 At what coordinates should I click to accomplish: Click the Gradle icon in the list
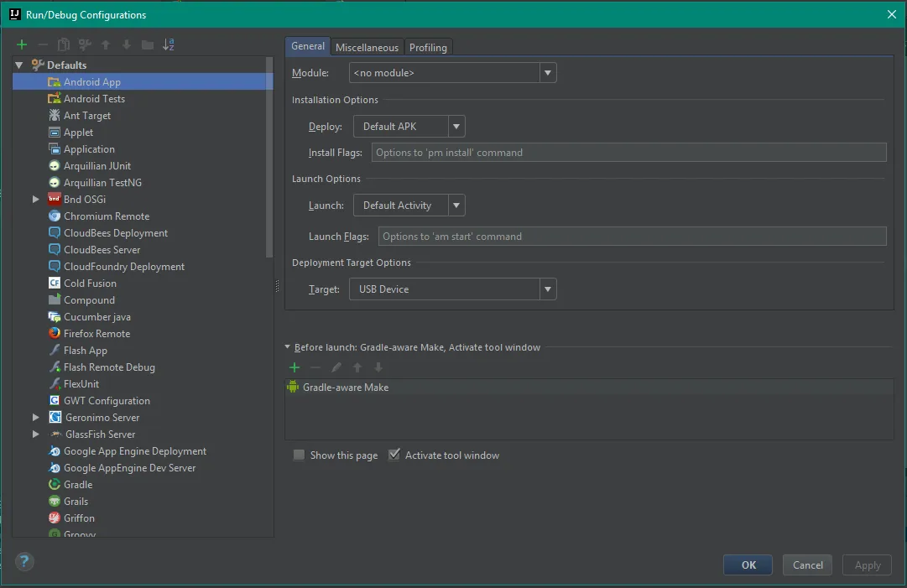click(x=55, y=484)
